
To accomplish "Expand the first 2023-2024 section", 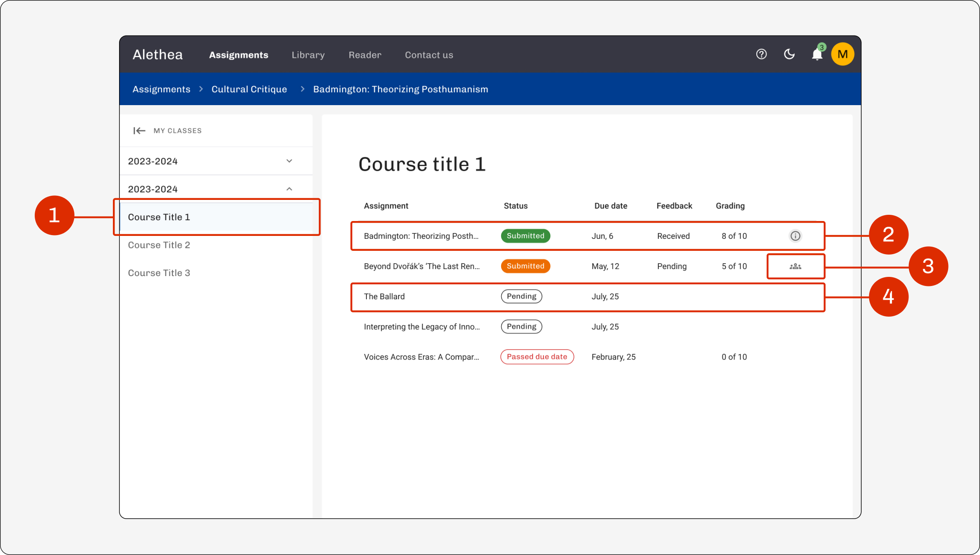I will click(216, 161).
